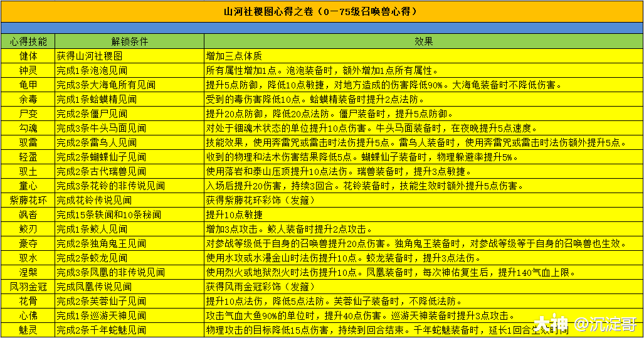Screen dimensions: 644x338
Task: Click the 驭土 effect about 落岩和泰山压顶
Action: 423,171
